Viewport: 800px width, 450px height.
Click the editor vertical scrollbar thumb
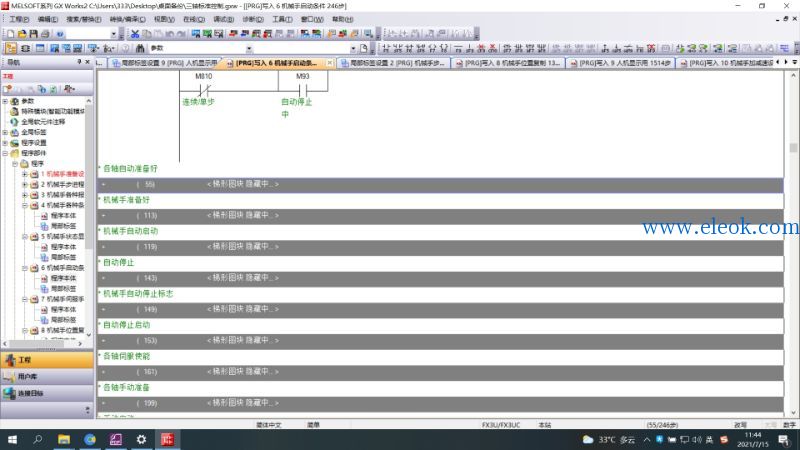coord(793,147)
